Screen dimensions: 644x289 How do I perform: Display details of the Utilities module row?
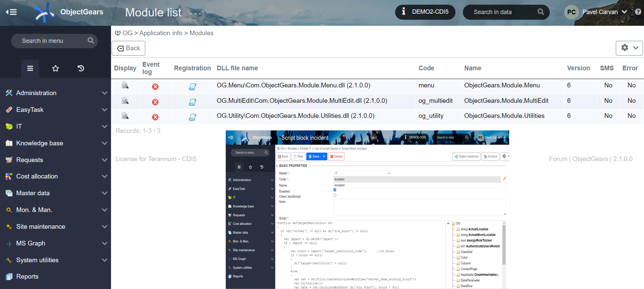point(125,116)
